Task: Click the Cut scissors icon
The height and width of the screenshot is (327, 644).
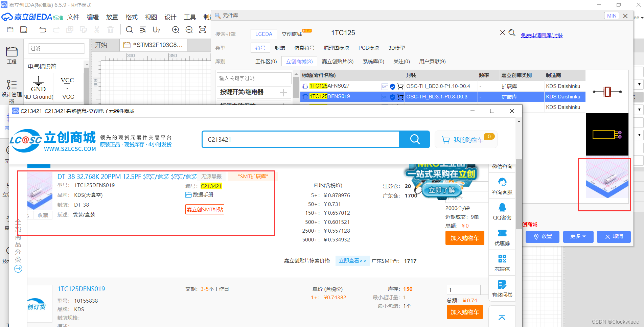Action: 97,30
